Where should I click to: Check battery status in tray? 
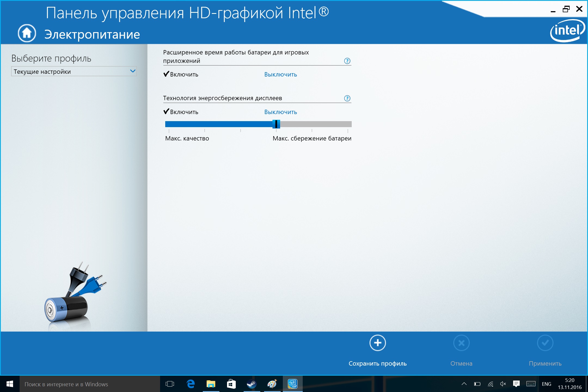pyautogui.click(x=477, y=384)
